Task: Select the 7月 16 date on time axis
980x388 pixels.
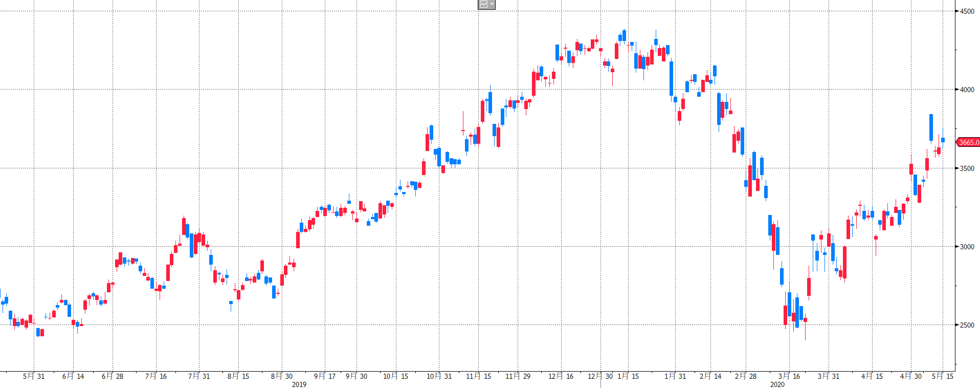Action: coord(156,376)
